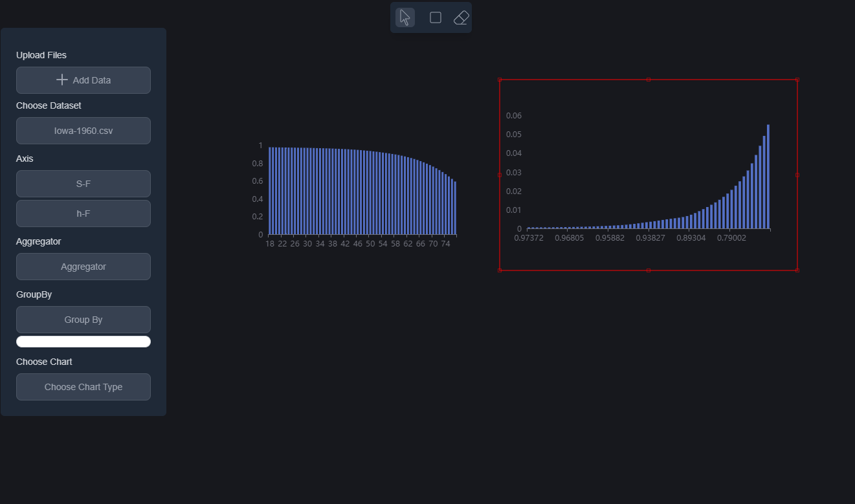The image size is (855, 504).
Task: Click the Upload Files label
Action: (41, 55)
